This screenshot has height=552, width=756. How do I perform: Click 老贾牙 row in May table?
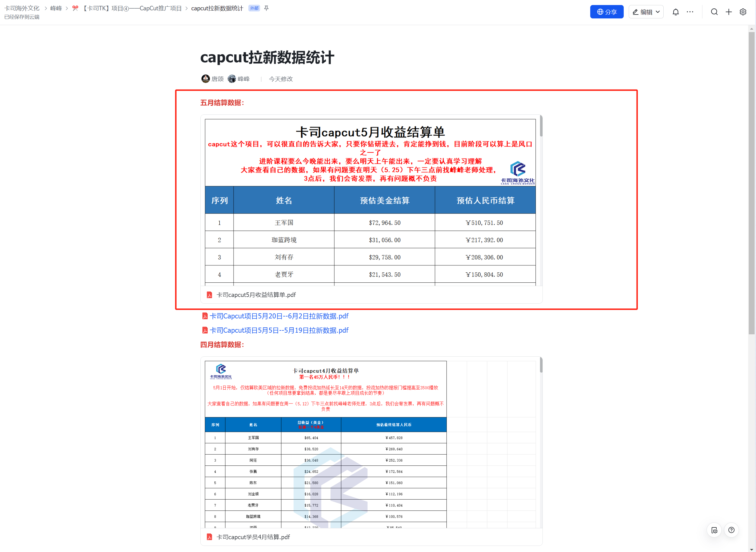370,275
